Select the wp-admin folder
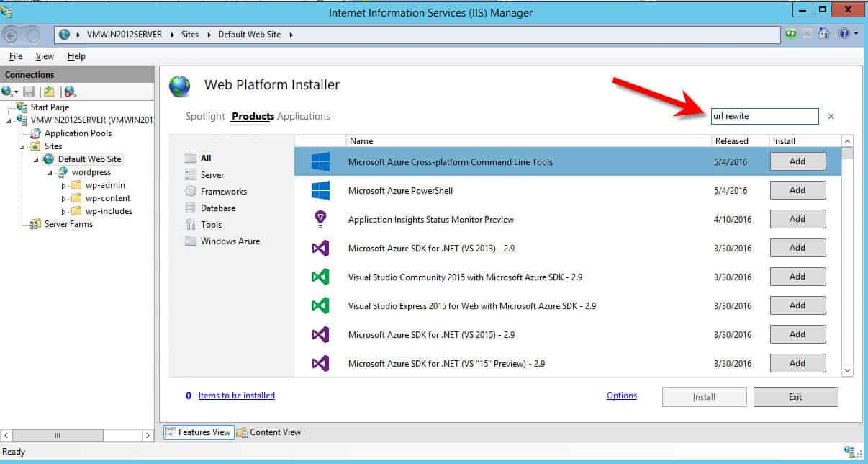 [105, 185]
